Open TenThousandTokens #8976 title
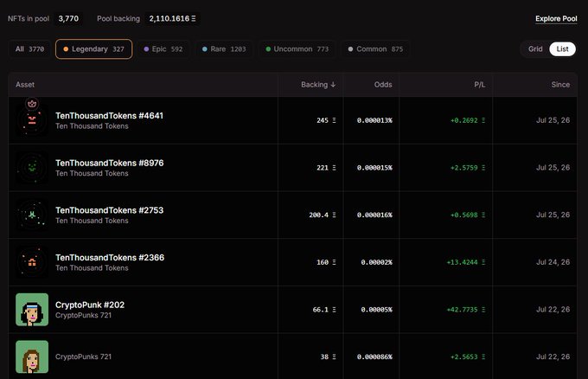588x379 pixels. tap(110, 163)
